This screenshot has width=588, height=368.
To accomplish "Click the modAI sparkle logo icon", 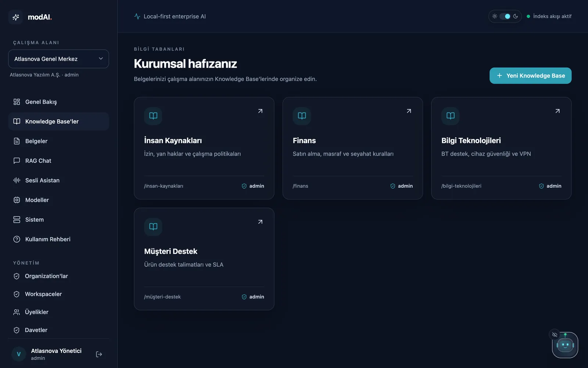I will (x=16, y=17).
